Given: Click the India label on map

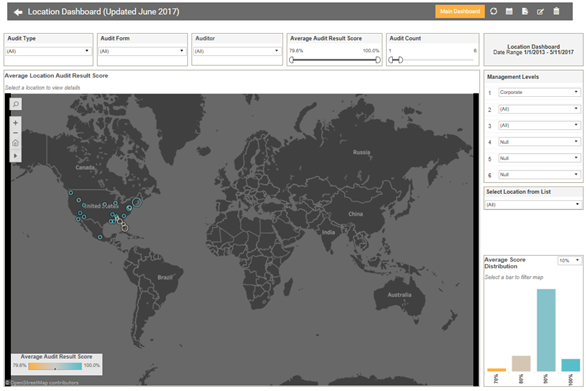Looking at the screenshot, I should pos(329,232).
